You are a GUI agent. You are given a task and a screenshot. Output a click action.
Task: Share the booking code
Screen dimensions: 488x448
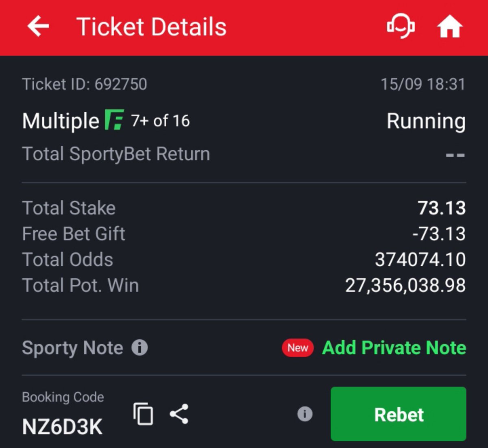click(179, 414)
